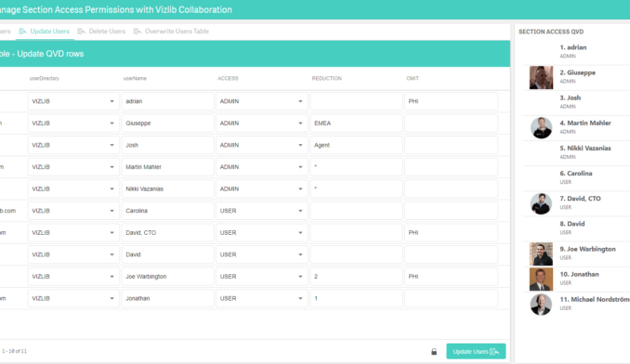Open ACCESS dropdown for Carolina row
630x364 pixels.
click(x=262, y=211)
